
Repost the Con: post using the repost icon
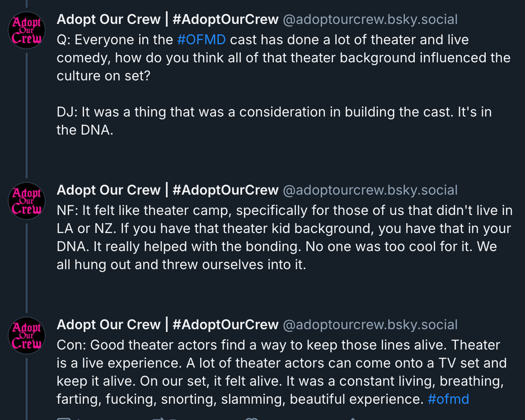click(x=158, y=419)
